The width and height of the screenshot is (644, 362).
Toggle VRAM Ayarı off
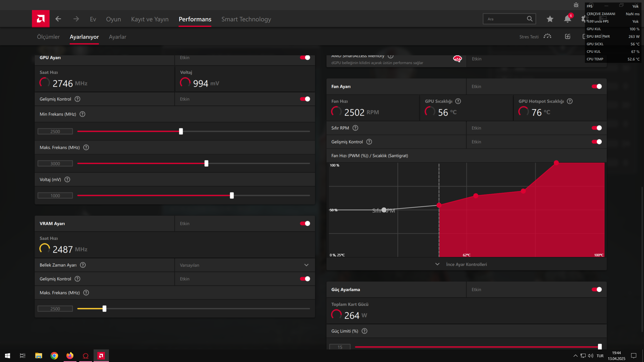pos(305,223)
